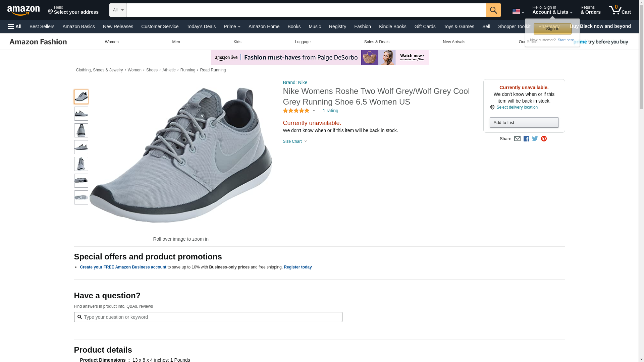Open the Brand: Nike link
The width and height of the screenshot is (644, 362).
point(295,82)
